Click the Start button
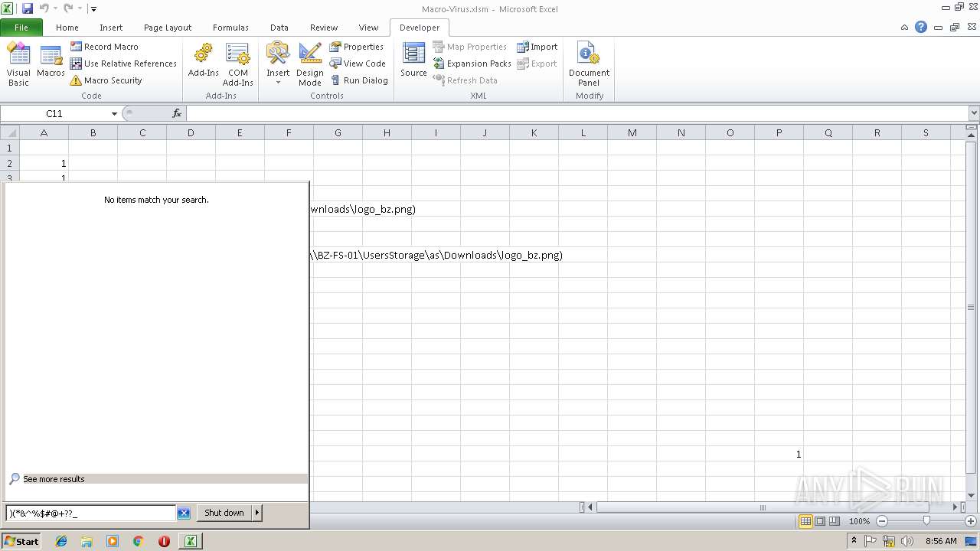 tap(21, 541)
